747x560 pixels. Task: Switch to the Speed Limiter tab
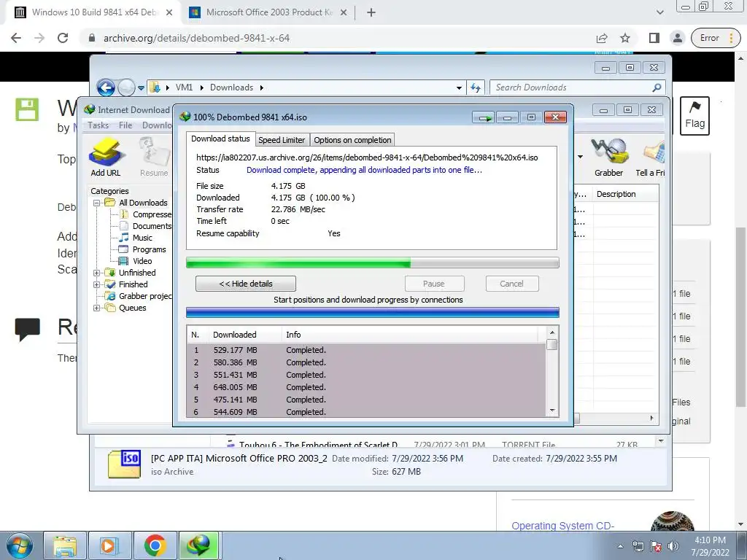pos(282,140)
